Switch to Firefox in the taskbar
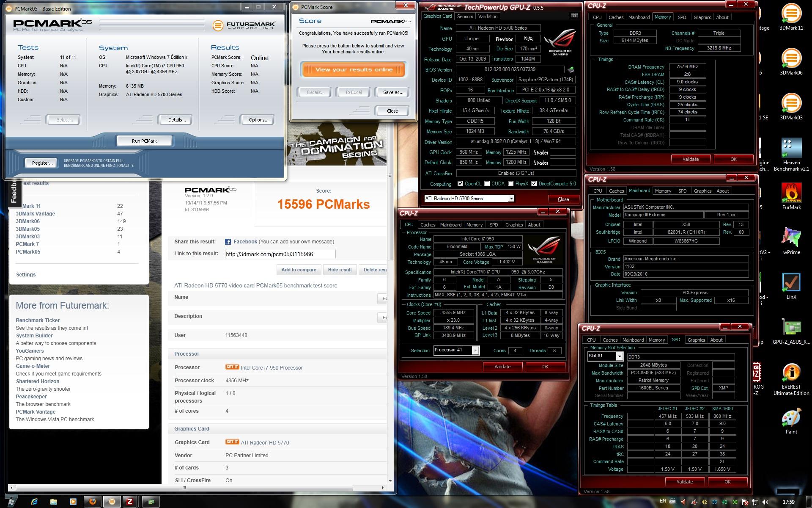The height and width of the screenshot is (508, 812). (x=92, y=502)
